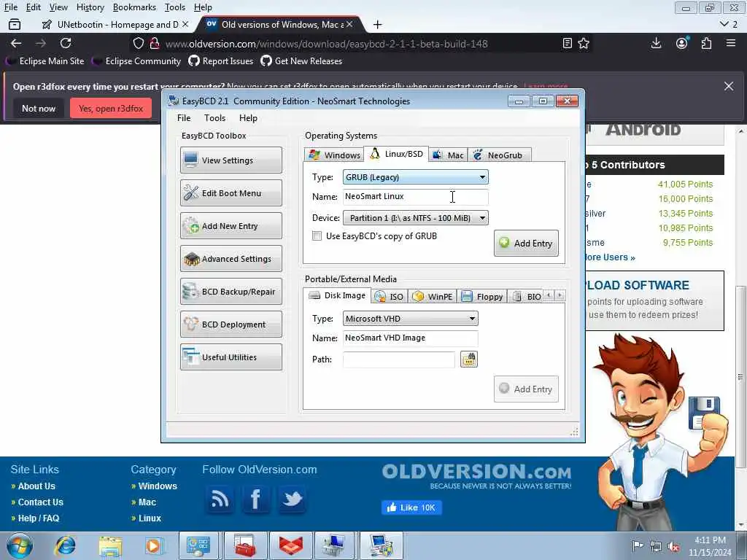Image resolution: width=747 pixels, height=560 pixels.
Task: Open a new browser tab
Action: tap(377, 24)
